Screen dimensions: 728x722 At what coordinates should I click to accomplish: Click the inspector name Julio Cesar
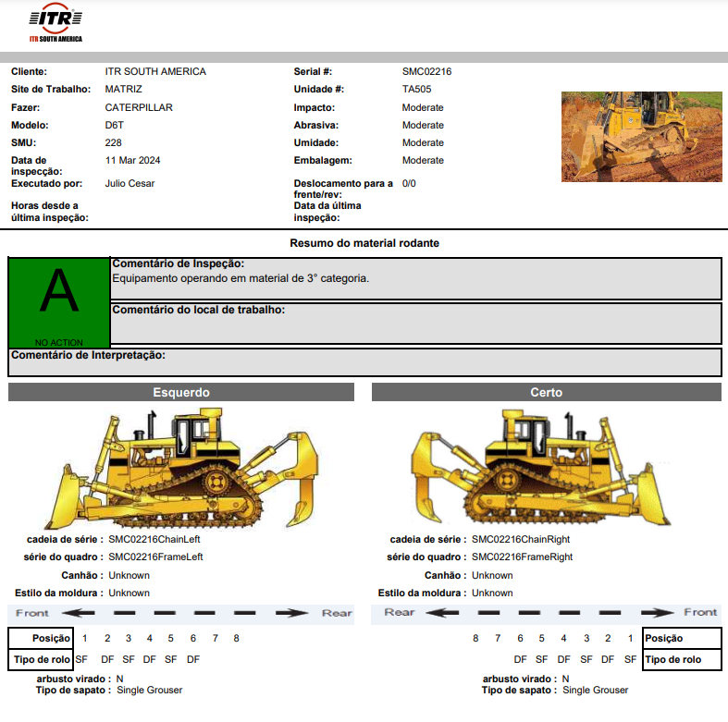[x=130, y=184]
